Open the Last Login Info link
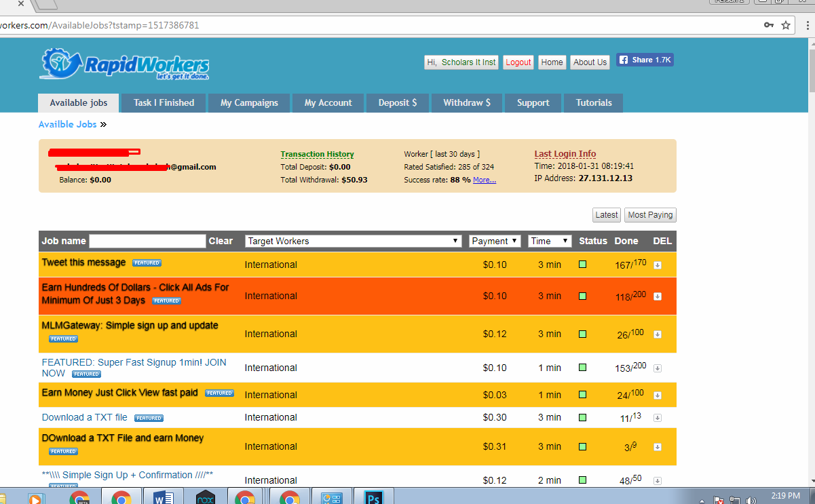 click(565, 154)
